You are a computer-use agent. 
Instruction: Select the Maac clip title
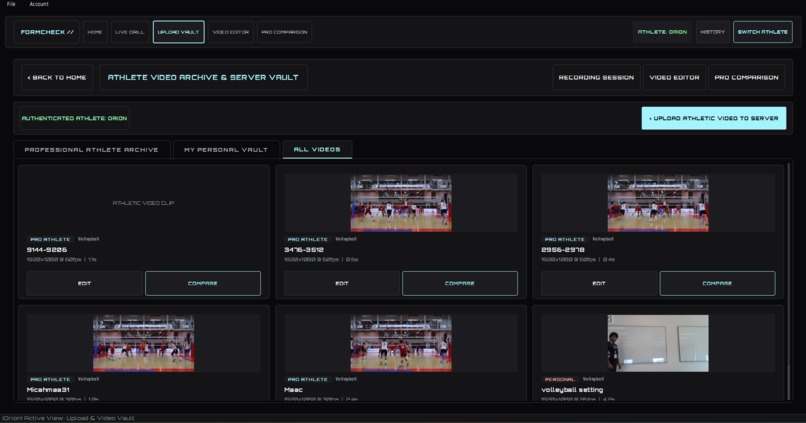click(294, 390)
